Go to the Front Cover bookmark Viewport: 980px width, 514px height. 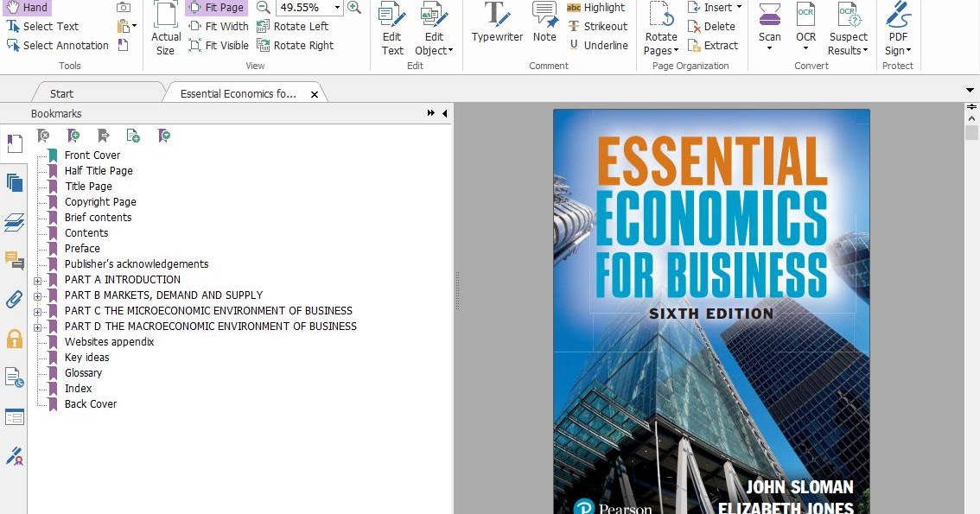click(x=92, y=155)
